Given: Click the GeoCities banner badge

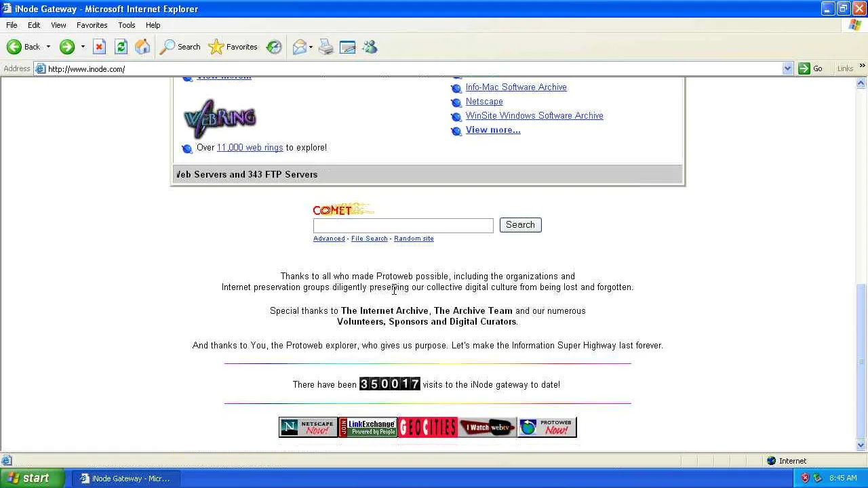Looking at the screenshot, I should [427, 427].
